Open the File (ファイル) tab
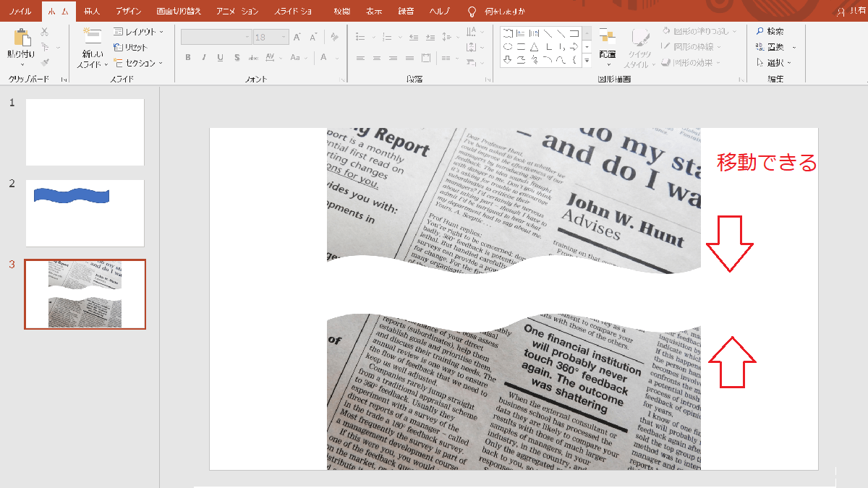This screenshot has height=488, width=868. (x=20, y=12)
